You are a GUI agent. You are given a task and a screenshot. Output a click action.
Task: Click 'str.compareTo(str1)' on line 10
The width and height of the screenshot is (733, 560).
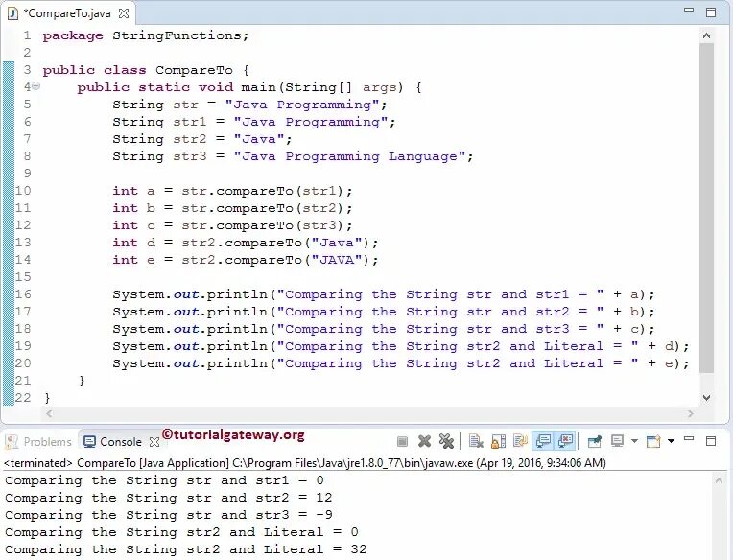point(262,191)
